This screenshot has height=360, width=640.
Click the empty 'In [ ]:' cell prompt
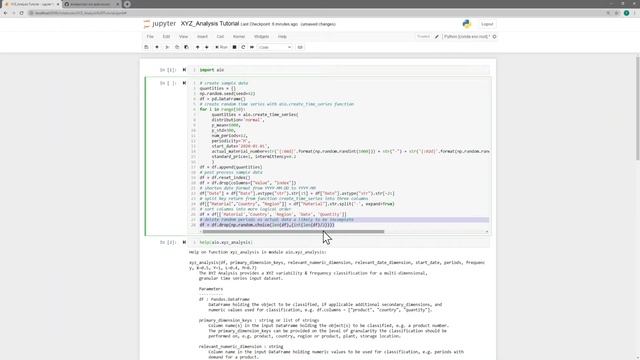click(x=168, y=83)
